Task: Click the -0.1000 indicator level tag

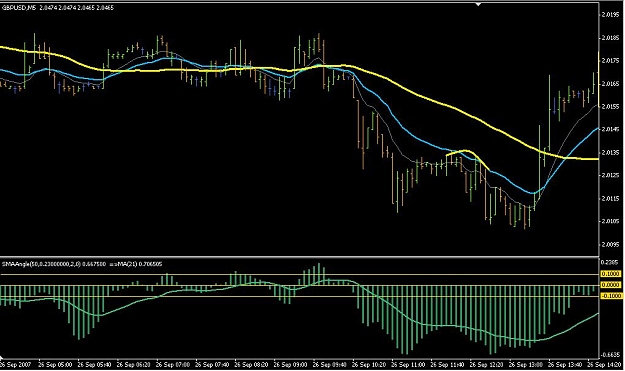Action: pyautogui.click(x=611, y=296)
